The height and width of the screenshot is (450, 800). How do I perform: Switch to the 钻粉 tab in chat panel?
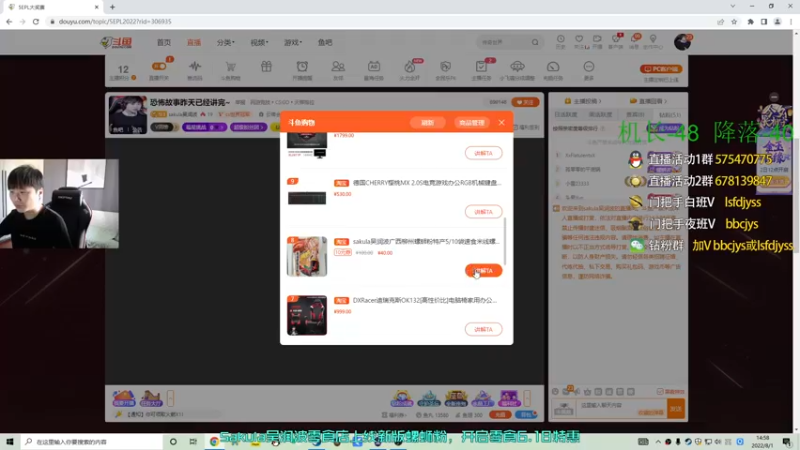coord(669,115)
